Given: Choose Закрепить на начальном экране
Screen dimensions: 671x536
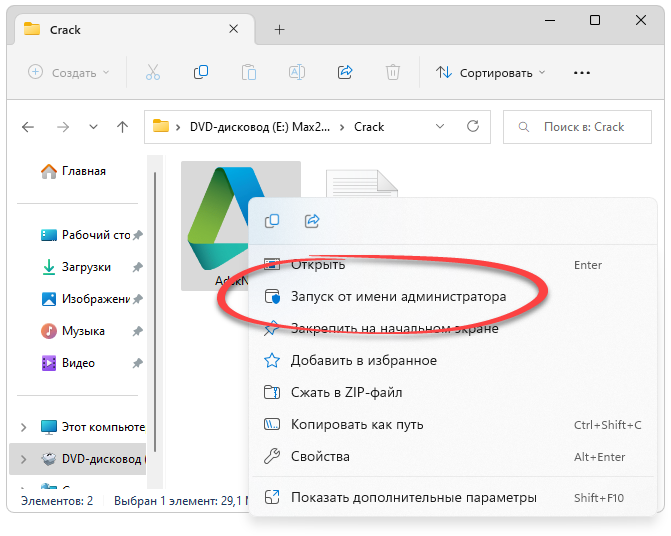Looking at the screenshot, I should point(453,329).
